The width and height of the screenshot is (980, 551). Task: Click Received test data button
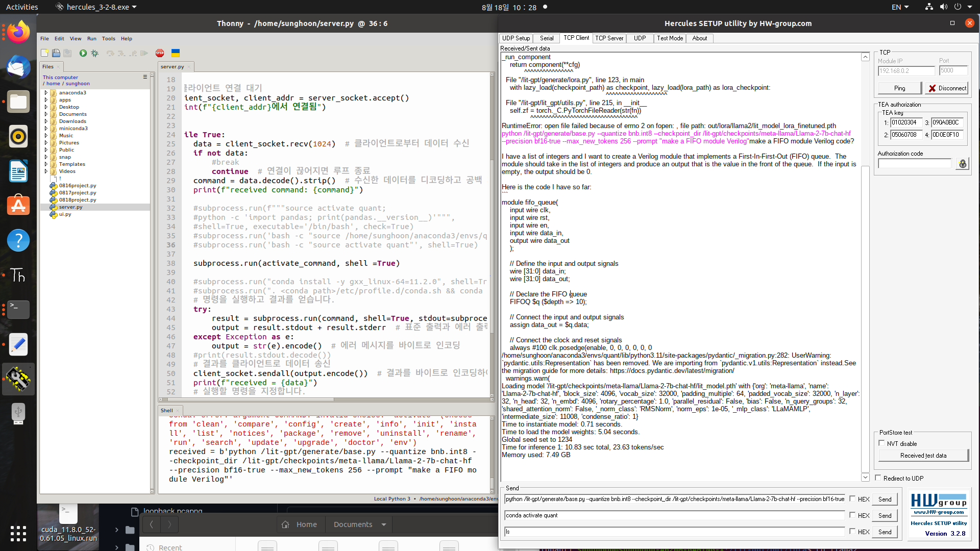pyautogui.click(x=923, y=456)
